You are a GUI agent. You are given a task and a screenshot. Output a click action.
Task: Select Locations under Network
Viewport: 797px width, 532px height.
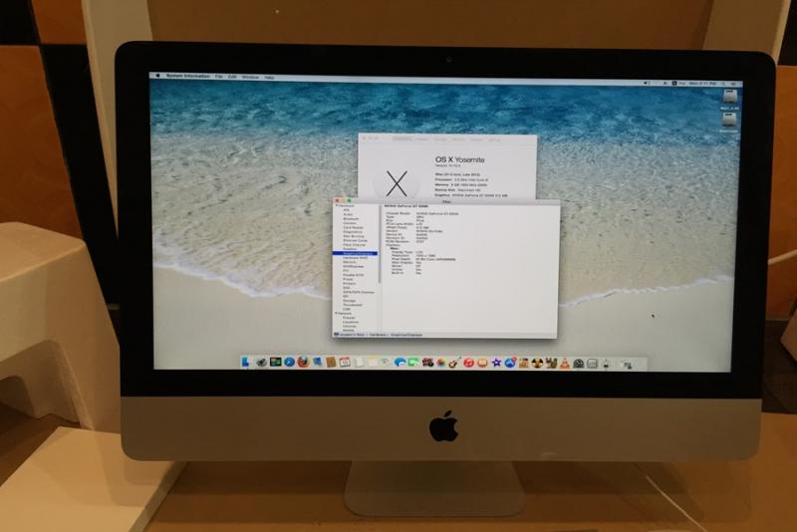pos(351,322)
